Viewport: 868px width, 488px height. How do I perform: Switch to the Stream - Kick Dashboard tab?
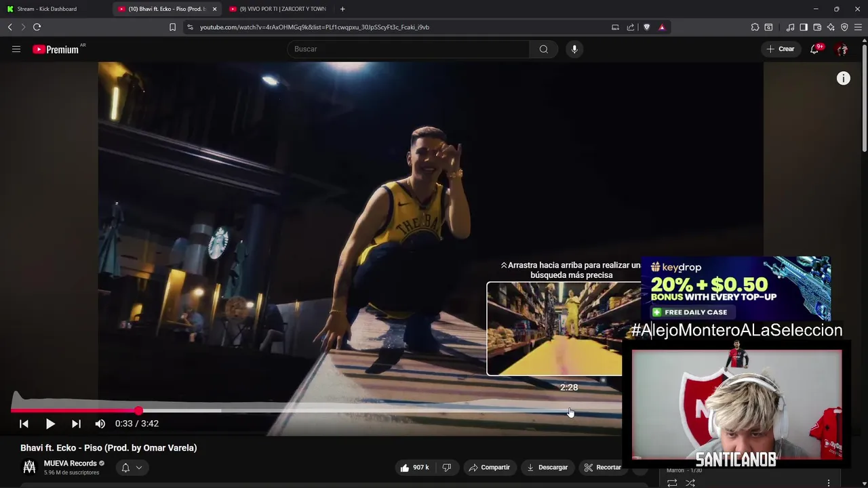54,9
